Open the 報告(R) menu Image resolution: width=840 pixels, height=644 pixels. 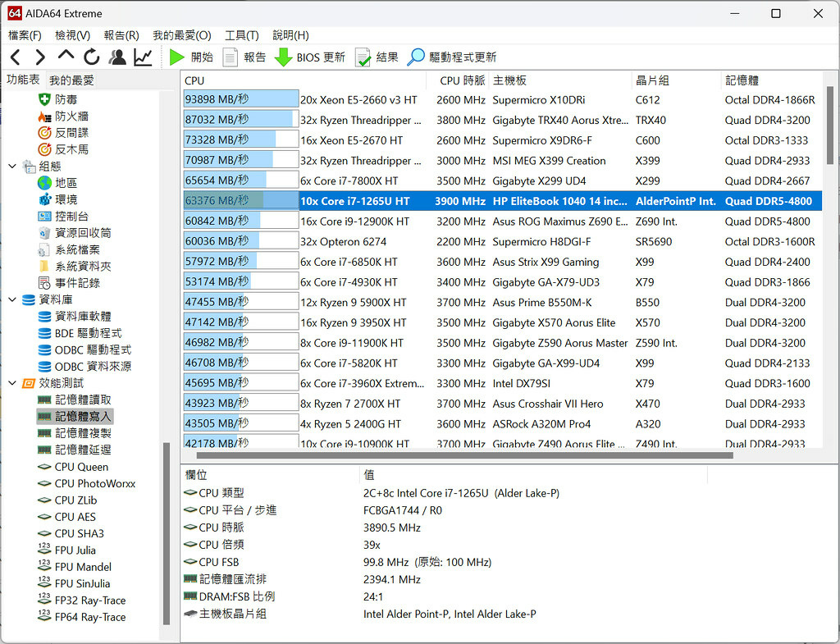(x=121, y=35)
